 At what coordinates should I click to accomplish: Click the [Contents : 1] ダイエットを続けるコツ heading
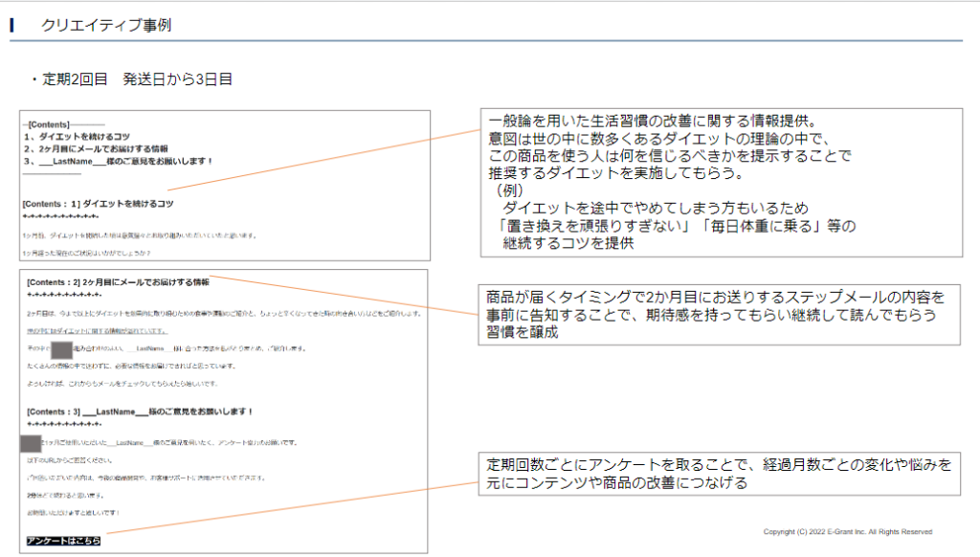tap(99, 204)
